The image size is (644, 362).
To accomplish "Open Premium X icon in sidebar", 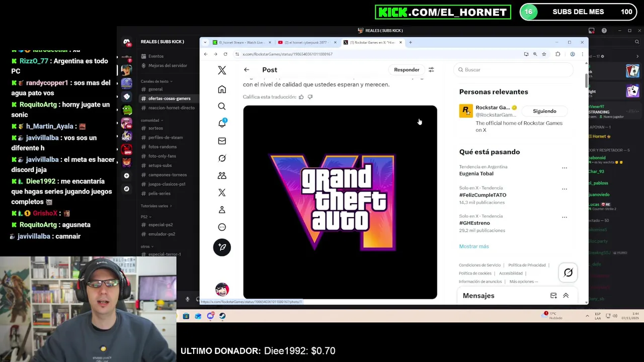I will 222,193.
